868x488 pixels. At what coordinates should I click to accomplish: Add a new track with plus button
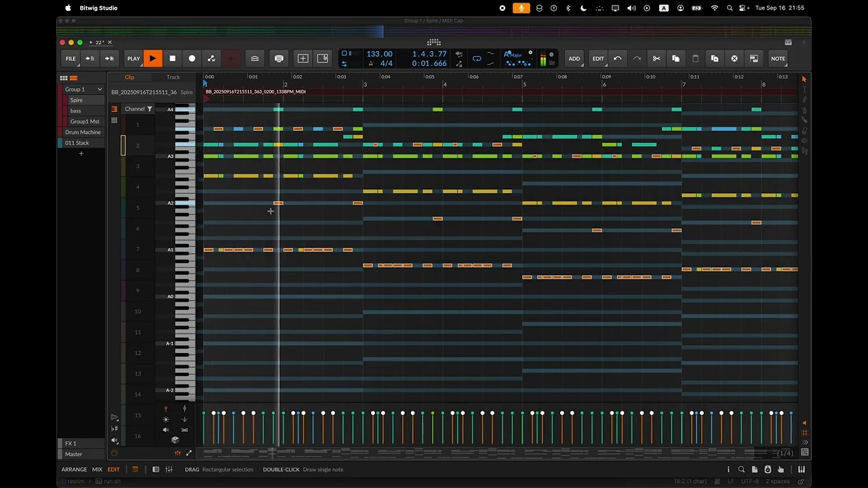(81, 154)
